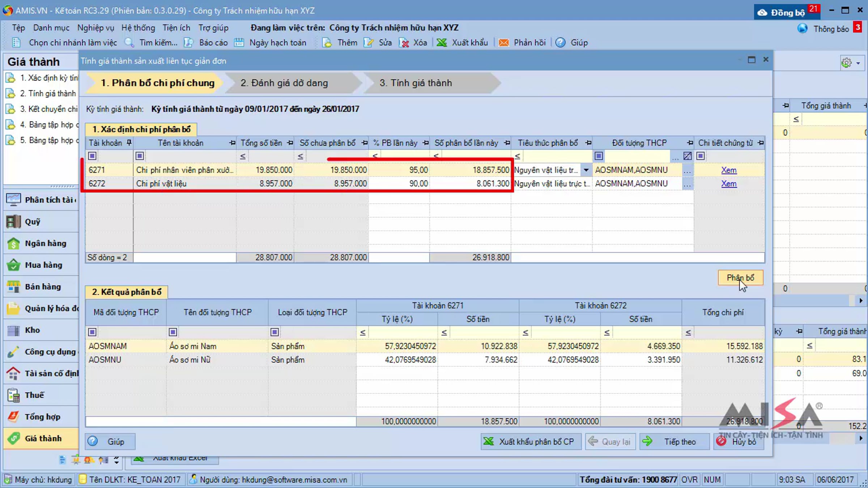
Task: Open the Nghiệp vụ menu
Action: pos(96,28)
